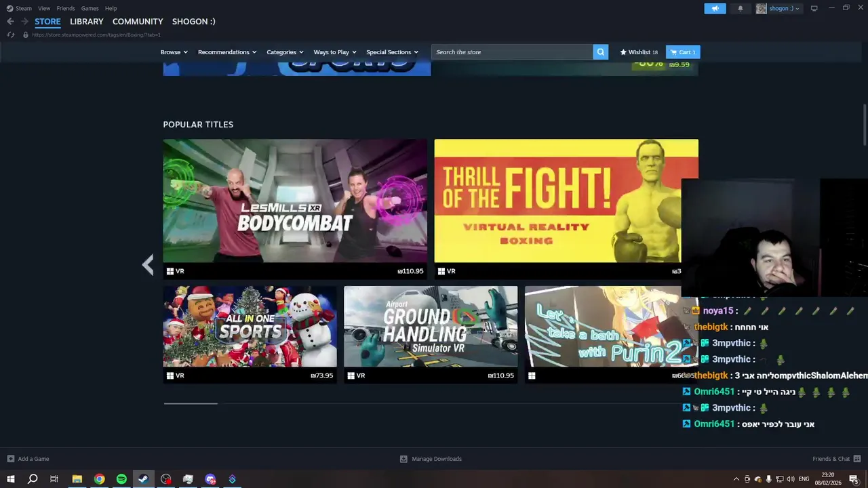The width and height of the screenshot is (868, 488).
Task: Click the Add a Game link
Action: 33,459
